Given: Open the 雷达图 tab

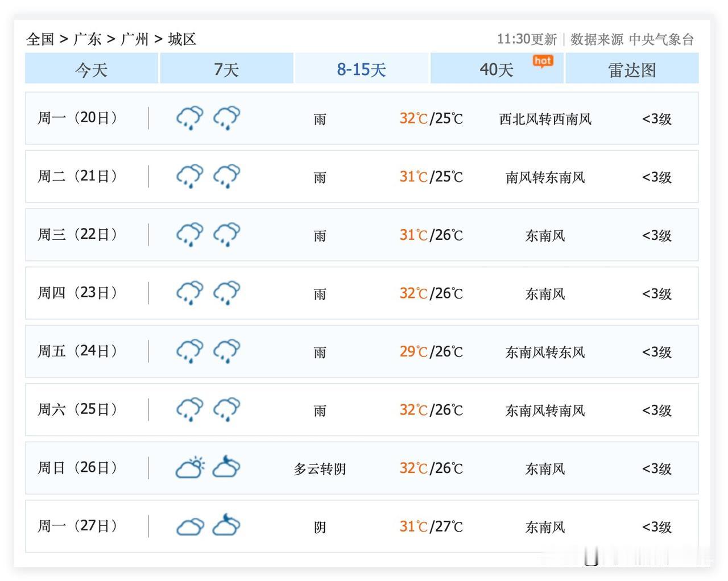Looking at the screenshot, I should 632,69.
